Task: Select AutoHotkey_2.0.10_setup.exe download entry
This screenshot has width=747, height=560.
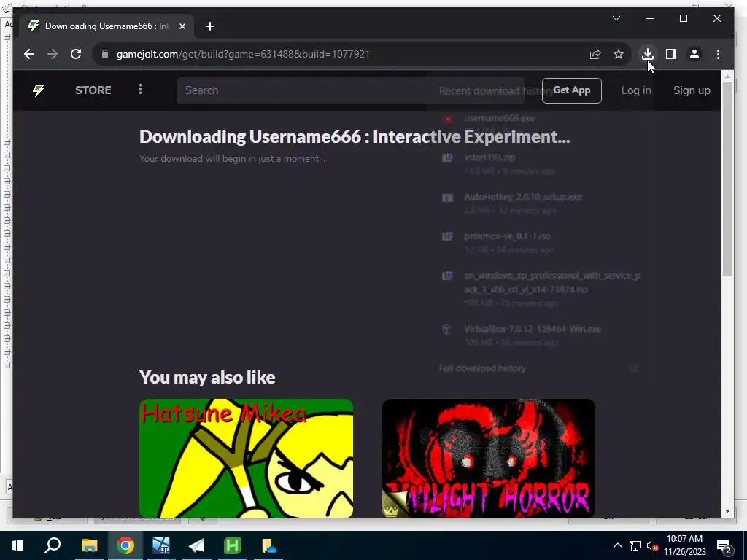Action: 522,197
